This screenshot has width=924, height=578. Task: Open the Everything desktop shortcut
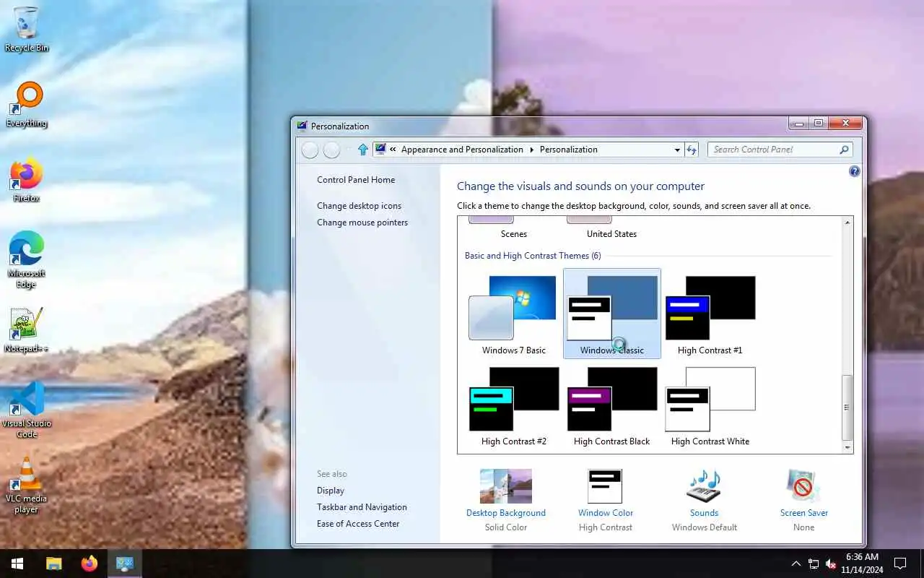[27, 105]
